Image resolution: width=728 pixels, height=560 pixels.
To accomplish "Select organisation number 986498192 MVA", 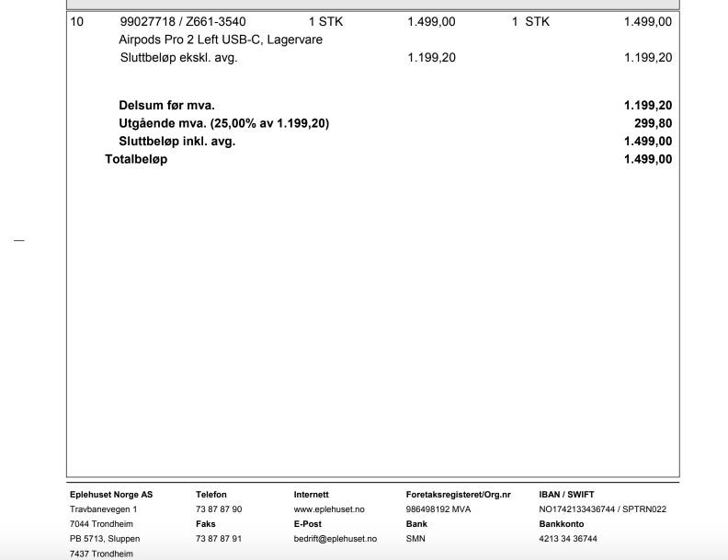I will tap(438, 509).
